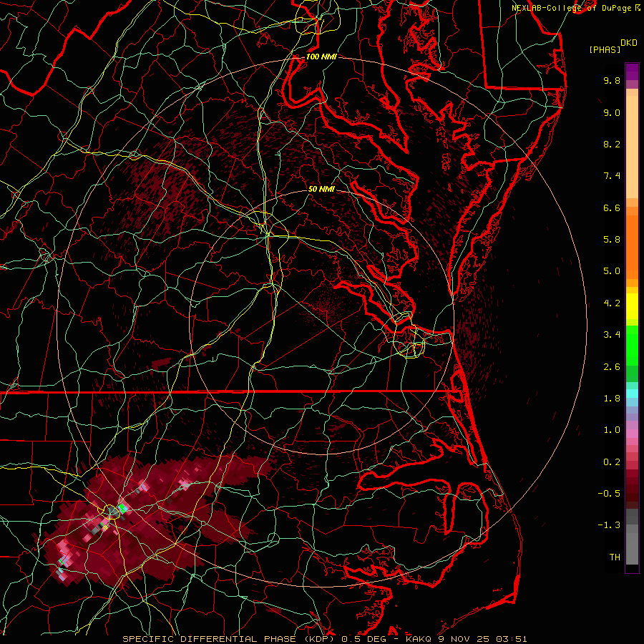Pick the orange swatch on the color bar
The width and height of the screenshot is (644, 644).
pyautogui.click(x=632, y=246)
